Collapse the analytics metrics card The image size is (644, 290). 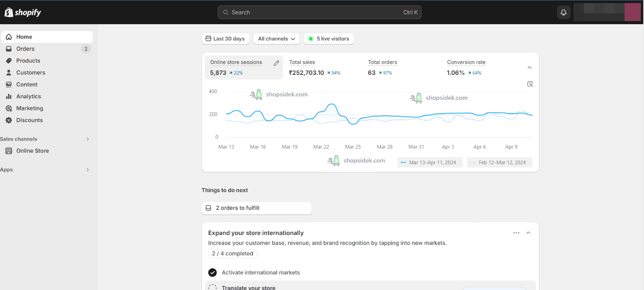click(529, 68)
